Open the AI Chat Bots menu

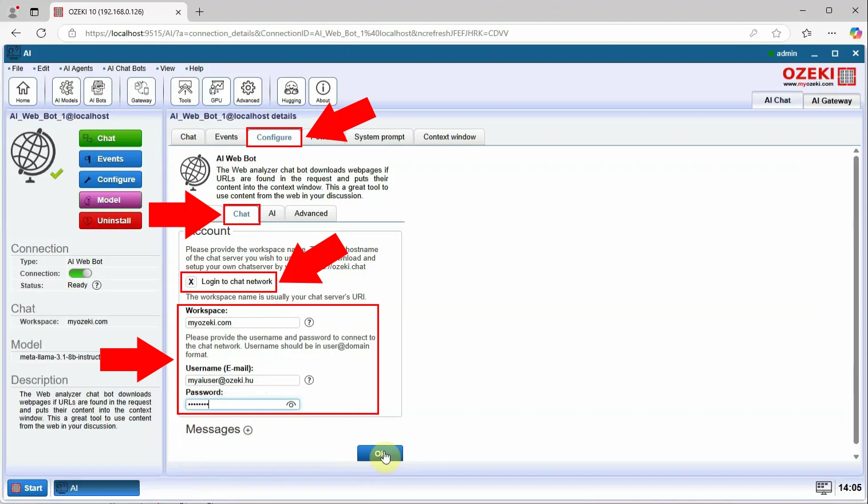(x=127, y=68)
